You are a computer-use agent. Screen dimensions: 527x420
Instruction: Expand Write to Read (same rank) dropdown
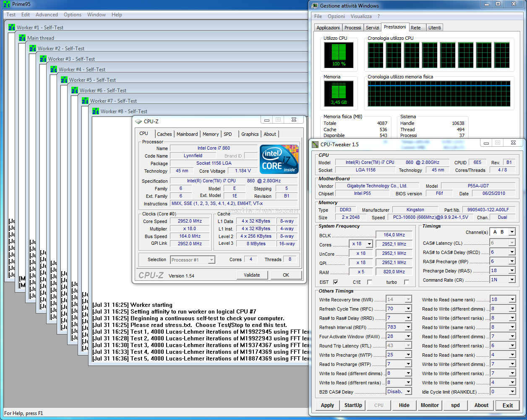pyautogui.click(x=512, y=300)
